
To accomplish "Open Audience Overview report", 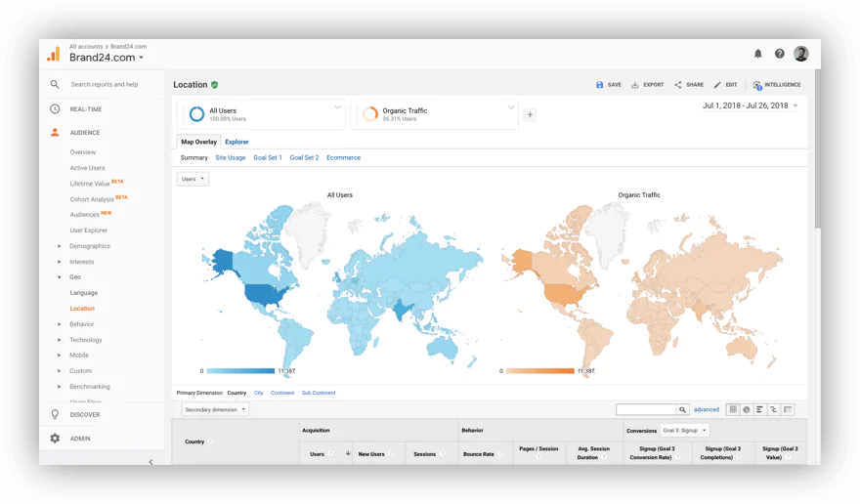I will coord(83,152).
